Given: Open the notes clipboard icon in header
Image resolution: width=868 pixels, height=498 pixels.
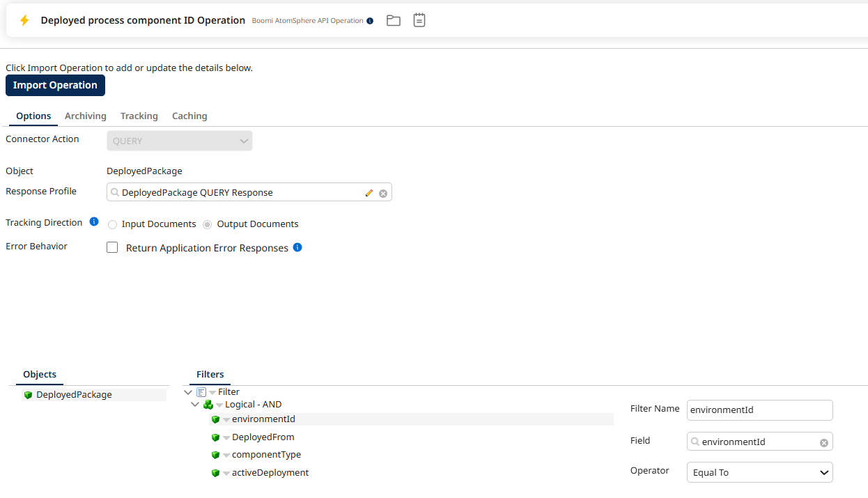Looking at the screenshot, I should (419, 20).
